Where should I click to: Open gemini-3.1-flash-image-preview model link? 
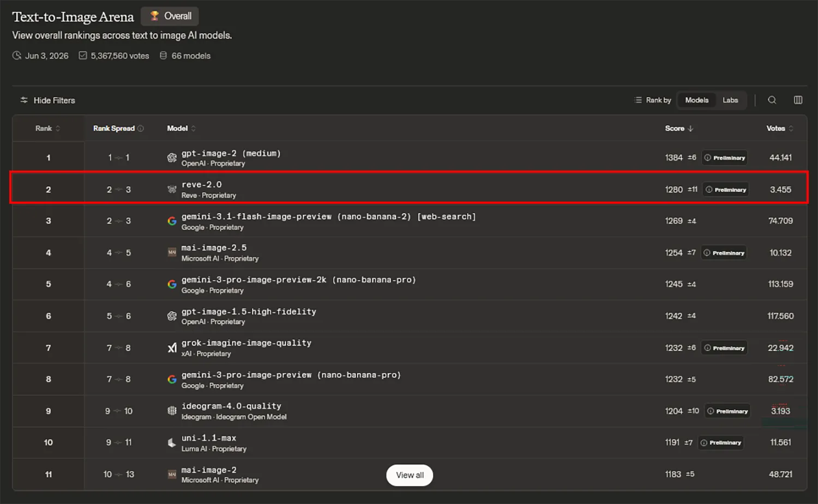[x=329, y=217]
